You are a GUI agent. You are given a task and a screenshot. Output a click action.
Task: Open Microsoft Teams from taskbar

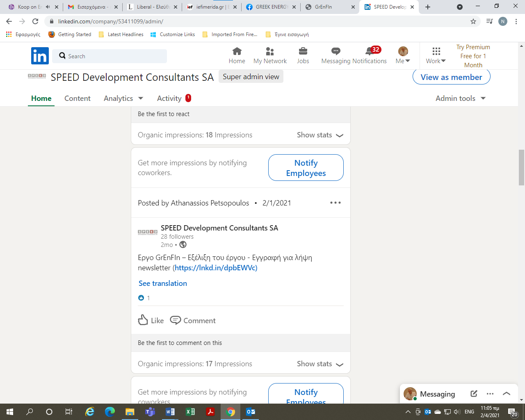pyautogui.click(x=150, y=412)
